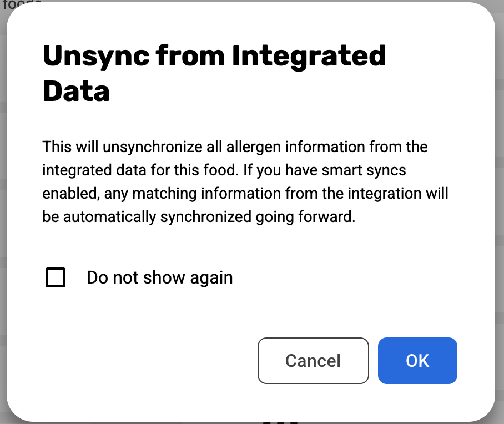This screenshot has width=504, height=424.
Task: Click the 'Unsync from Integrated Data' heading
Action: [214, 73]
